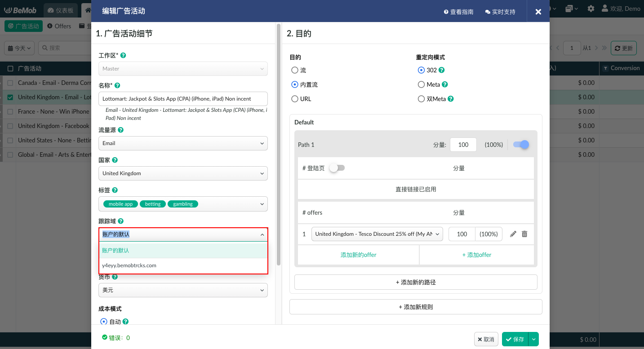Click the 保存 save button
644x349 pixels.
coord(515,340)
